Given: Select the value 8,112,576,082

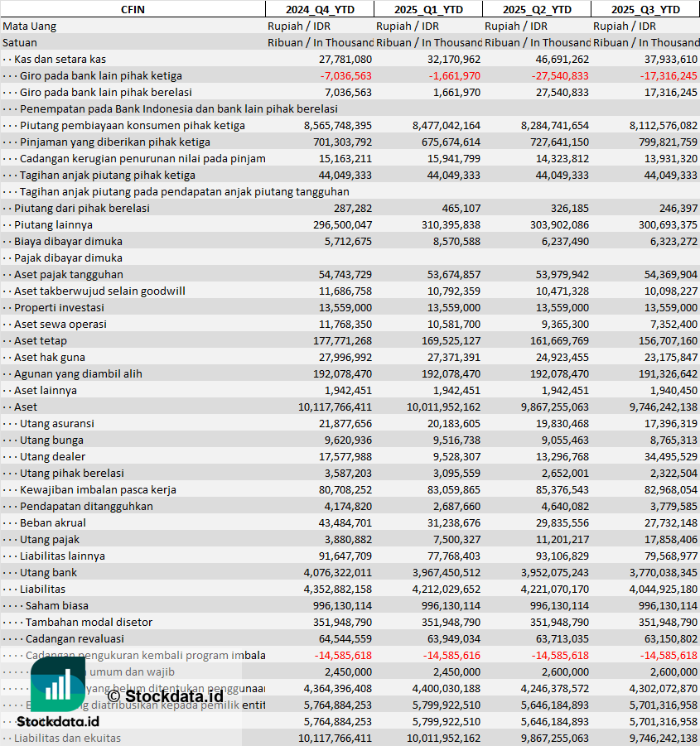Looking at the screenshot, I should click(664, 126).
